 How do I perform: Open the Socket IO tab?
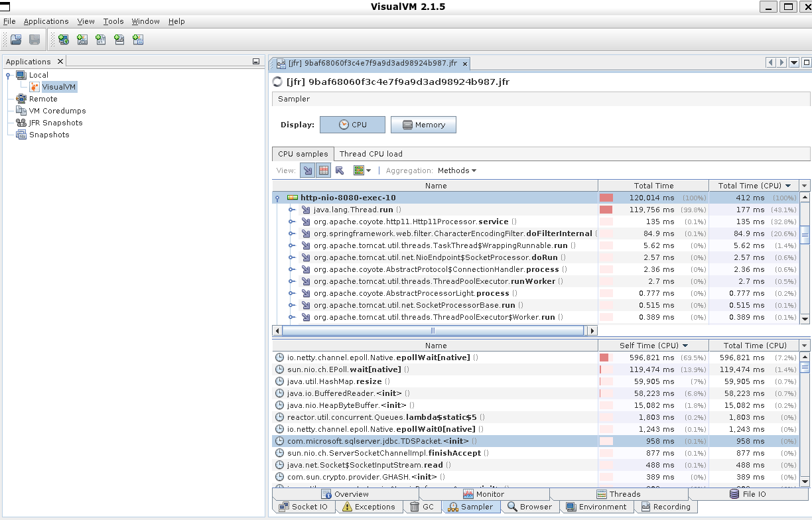coord(304,507)
